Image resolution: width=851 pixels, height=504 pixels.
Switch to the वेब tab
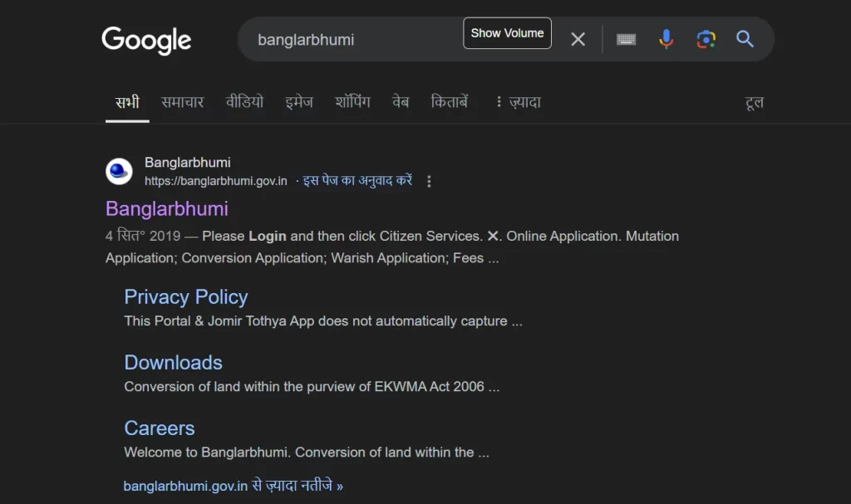pos(401,102)
